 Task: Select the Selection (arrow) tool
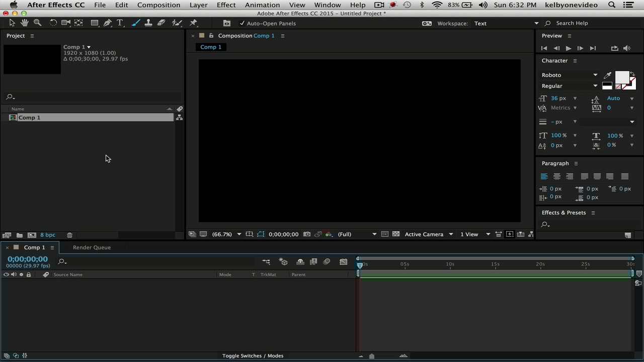(x=12, y=23)
